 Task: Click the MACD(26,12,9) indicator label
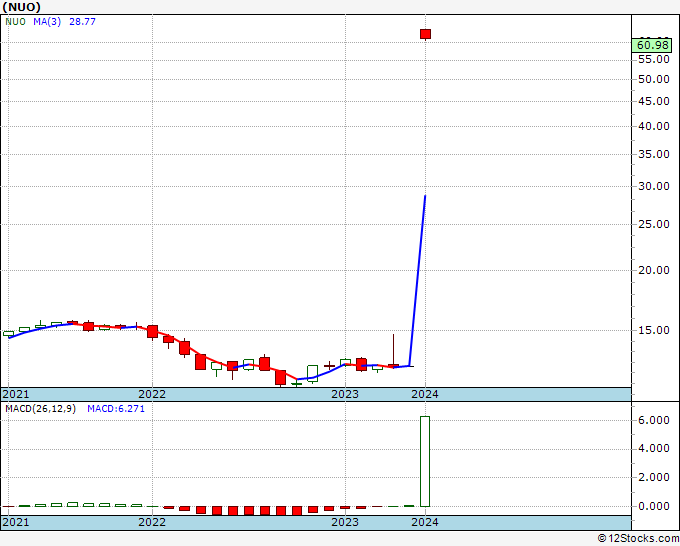click(40, 409)
